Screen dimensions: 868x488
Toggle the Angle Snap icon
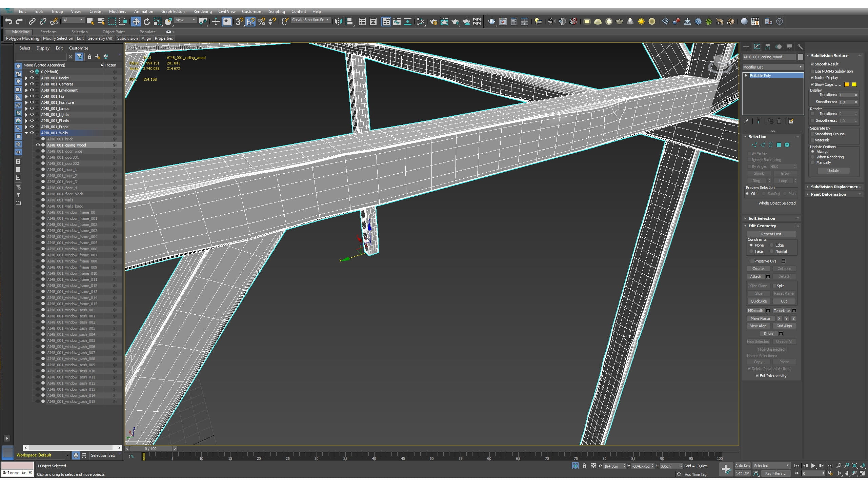[250, 22]
